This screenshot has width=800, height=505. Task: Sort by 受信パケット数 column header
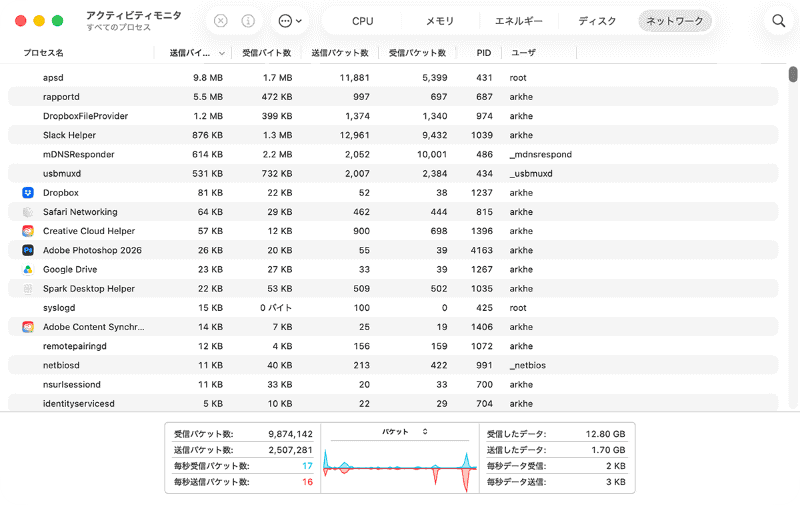(417, 53)
